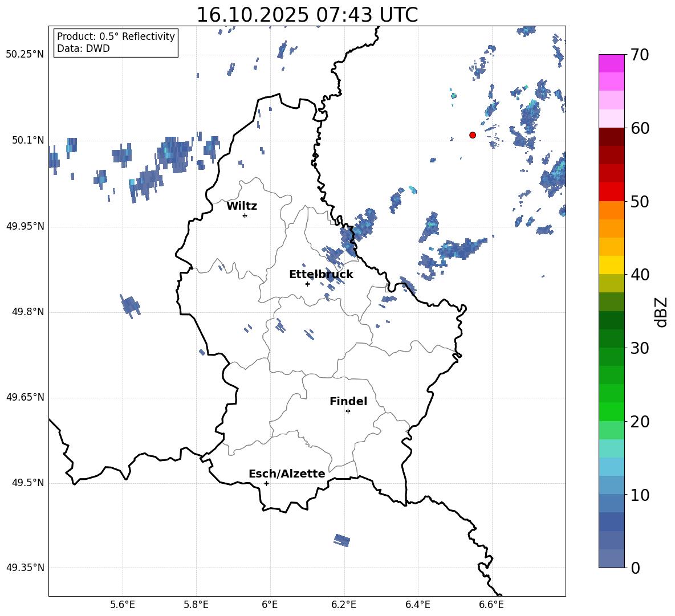This screenshot has width=675, height=616.
Task: Click the 6.2°E longitude label
Action: tap(344, 605)
